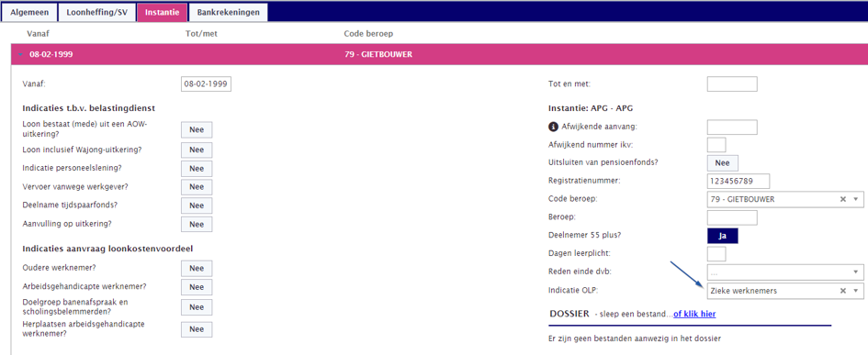This screenshot has width=868, height=355.
Task: Toggle Oudere werknemer Nee
Action: (x=197, y=268)
